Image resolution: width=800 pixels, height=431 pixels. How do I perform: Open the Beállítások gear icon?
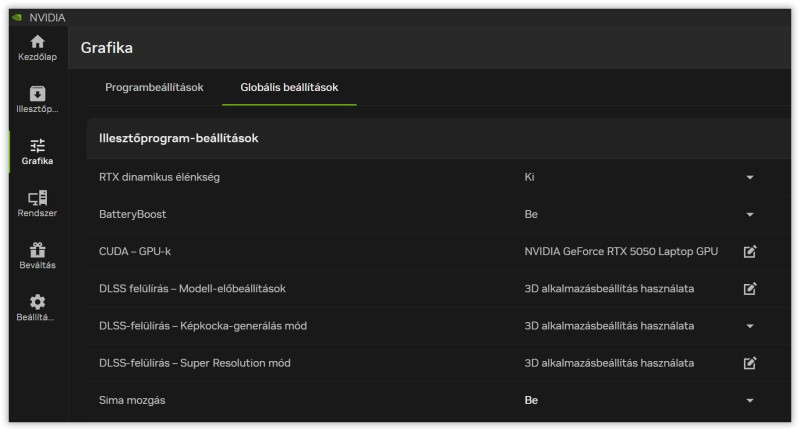38,302
